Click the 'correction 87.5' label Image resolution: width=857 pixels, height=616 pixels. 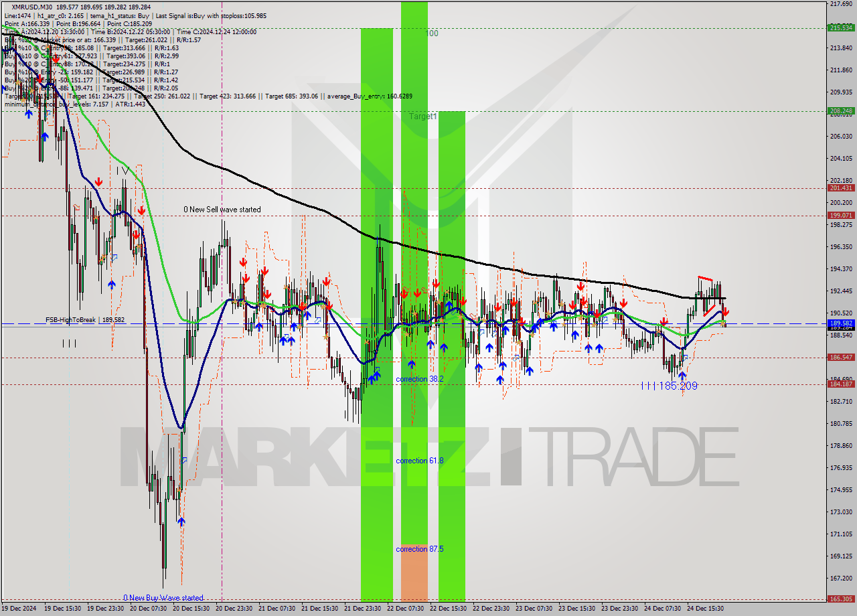pos(420,549)
